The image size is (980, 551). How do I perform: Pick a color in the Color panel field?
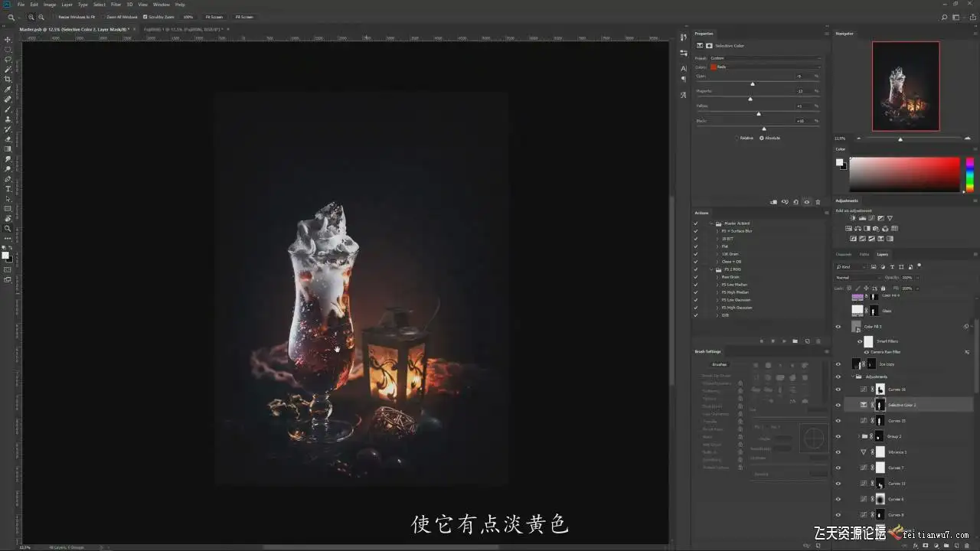coord(904,174)
